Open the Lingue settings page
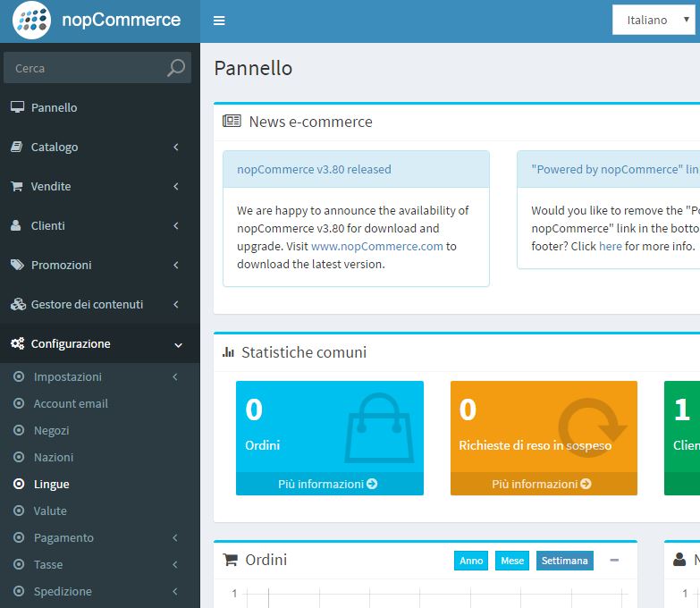 point(51,484)
